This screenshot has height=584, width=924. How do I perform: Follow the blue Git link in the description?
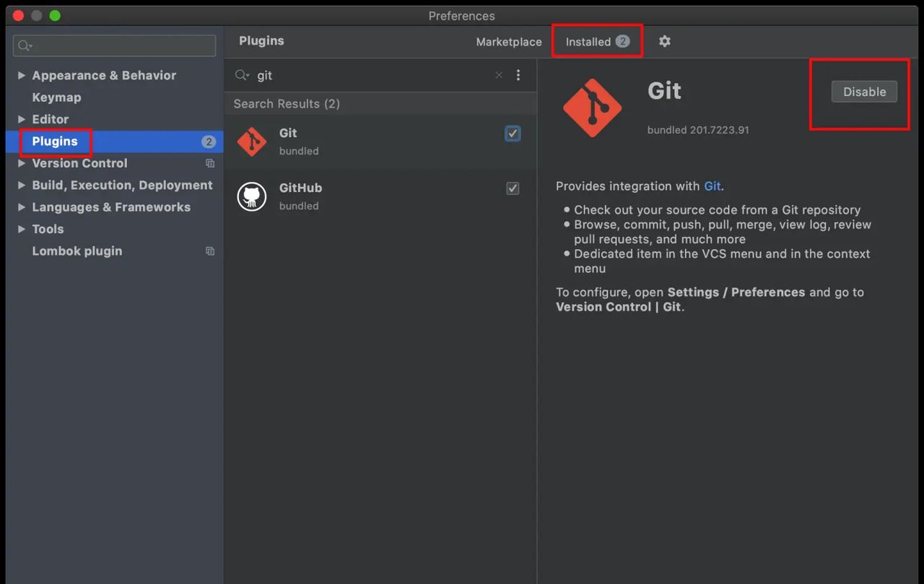(712, 186)
